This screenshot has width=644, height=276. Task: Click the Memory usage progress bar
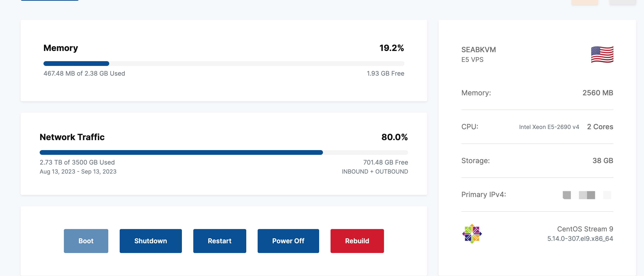(x=223, y=64)
